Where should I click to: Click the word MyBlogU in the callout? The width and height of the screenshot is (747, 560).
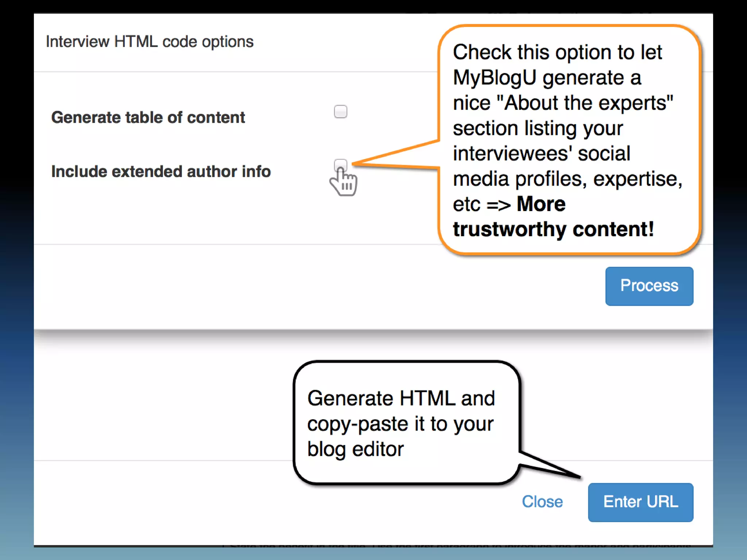pos(494,78)
